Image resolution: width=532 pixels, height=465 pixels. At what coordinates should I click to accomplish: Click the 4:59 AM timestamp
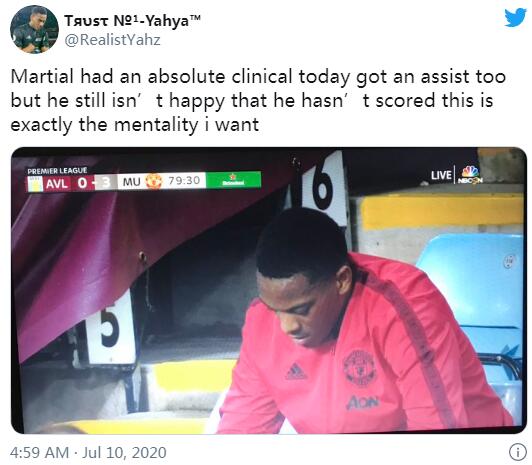pyautogui.click(x=39, y=453)
